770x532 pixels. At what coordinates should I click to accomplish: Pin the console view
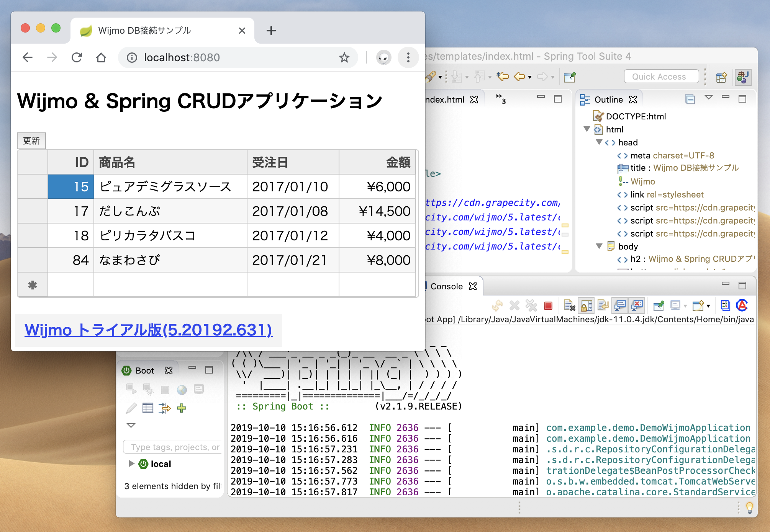point(659,305)
